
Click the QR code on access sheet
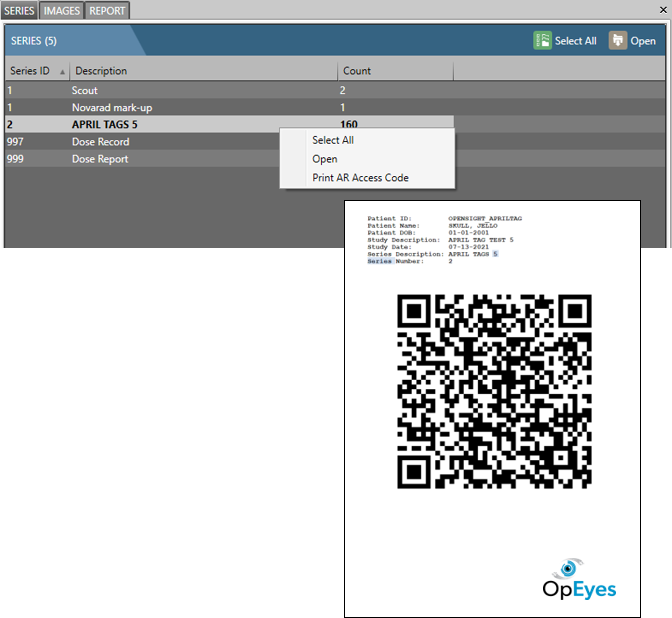point(494,391)
